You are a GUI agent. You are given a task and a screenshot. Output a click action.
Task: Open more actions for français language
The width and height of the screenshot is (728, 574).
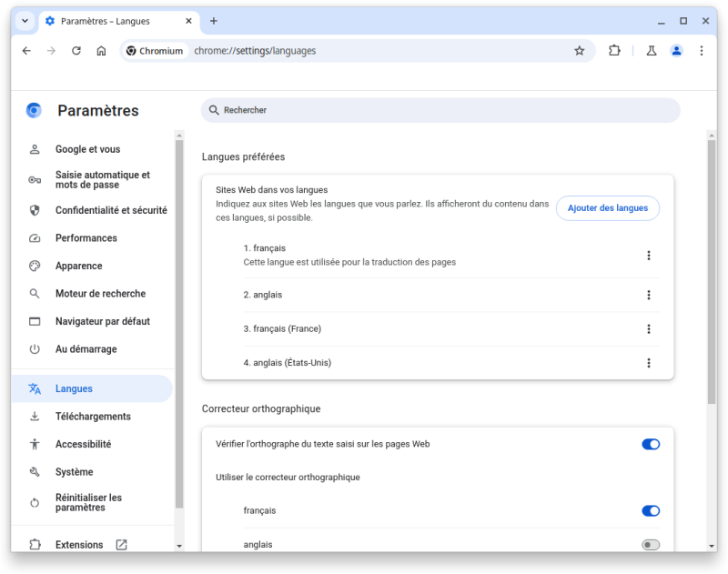(x=649, y=256)
